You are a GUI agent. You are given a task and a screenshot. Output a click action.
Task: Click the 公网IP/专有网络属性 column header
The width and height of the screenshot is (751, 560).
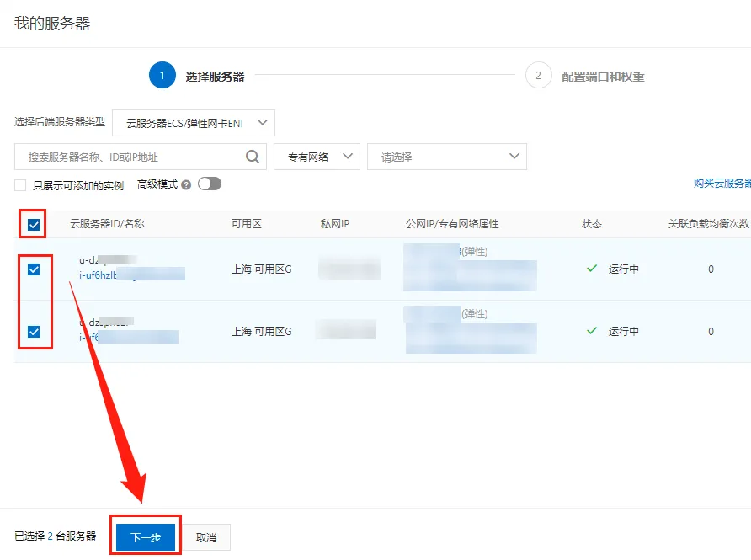pos(452,224)
